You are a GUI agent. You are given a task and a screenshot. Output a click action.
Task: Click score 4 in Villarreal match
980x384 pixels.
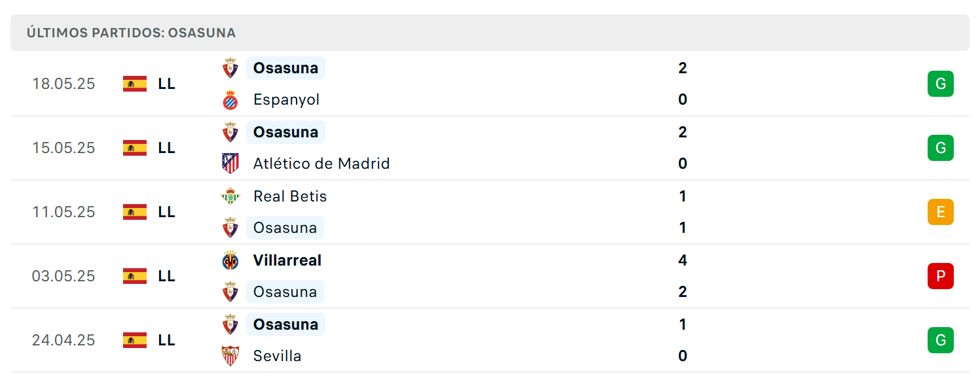click(x=683, y=260)
